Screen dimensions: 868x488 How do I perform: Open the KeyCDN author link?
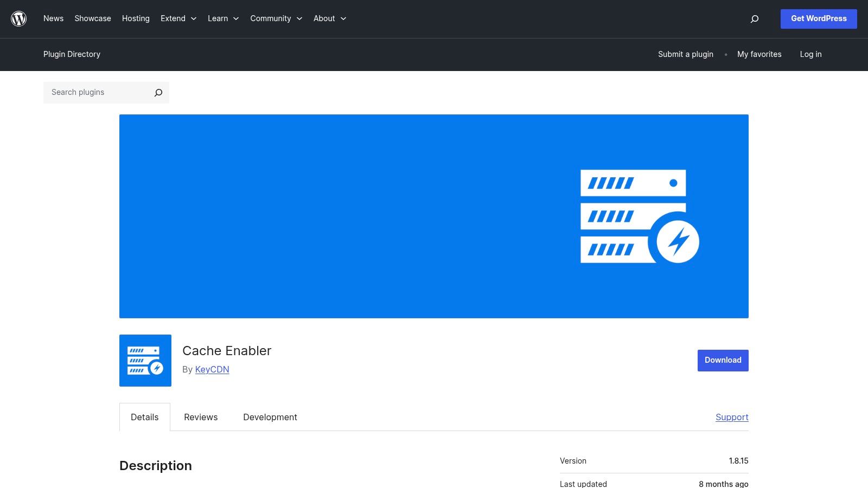(x=212, y=369)
